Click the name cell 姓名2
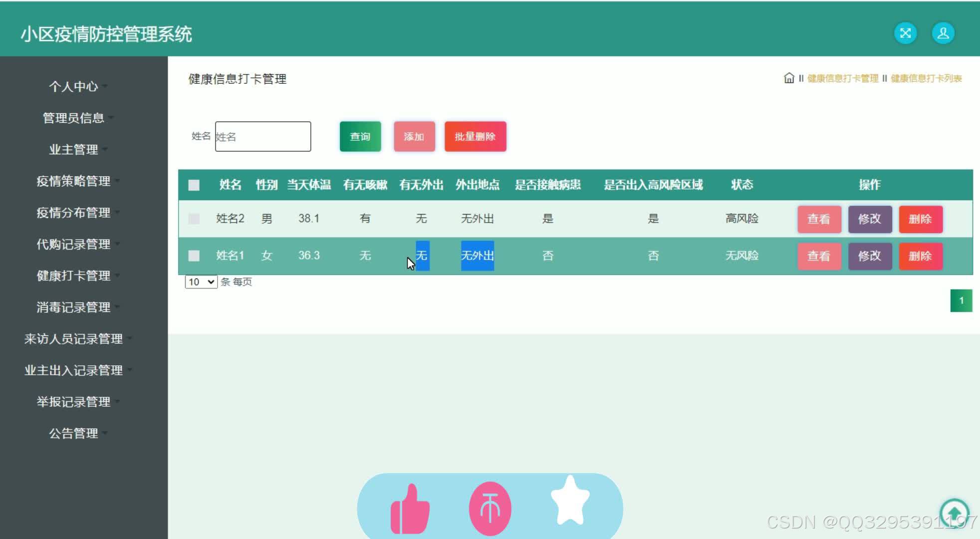The width and height of the screenshot is (980, 539). click(x=230, y=218)
